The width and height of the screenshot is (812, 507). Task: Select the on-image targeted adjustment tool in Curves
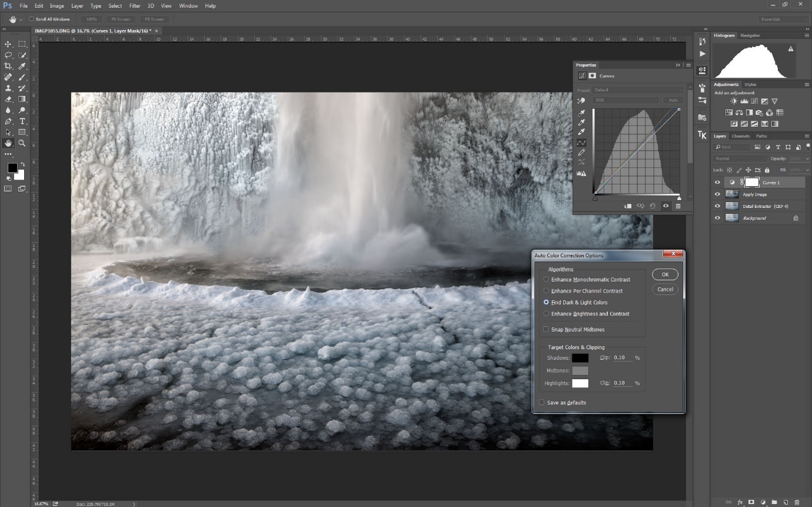point(583,100)
